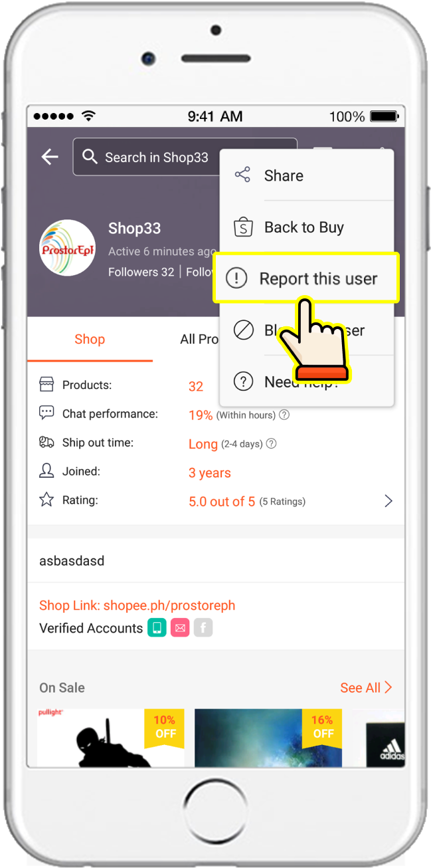431x868 pixels.
Task: Switch to the Shop tab
Action: pos(90,339)
